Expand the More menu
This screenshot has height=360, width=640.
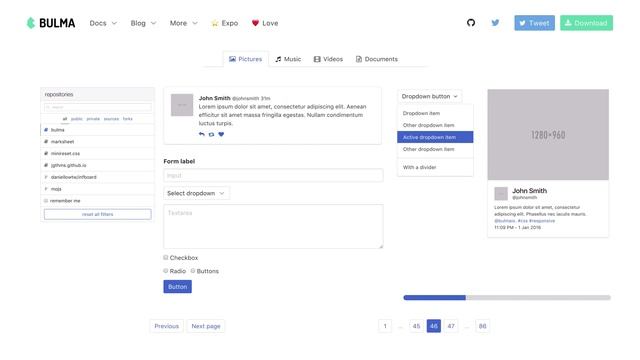(184, 23)
